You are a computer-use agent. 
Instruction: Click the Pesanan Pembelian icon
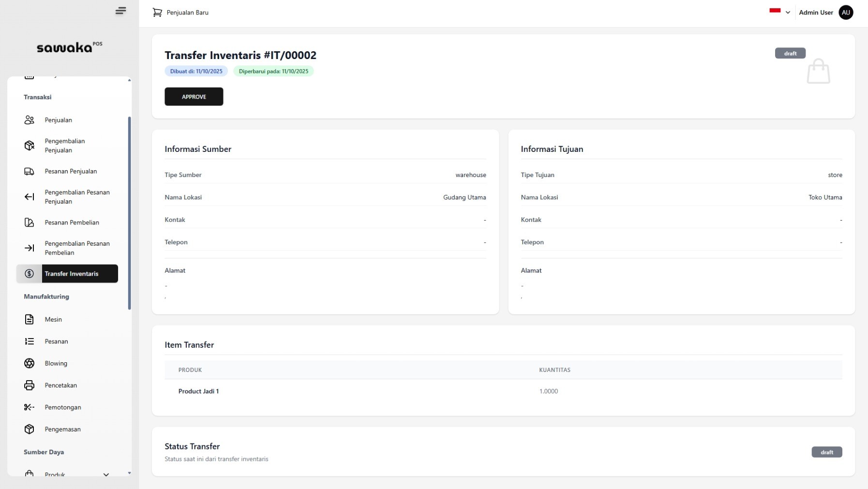click(x=29, y=222)
